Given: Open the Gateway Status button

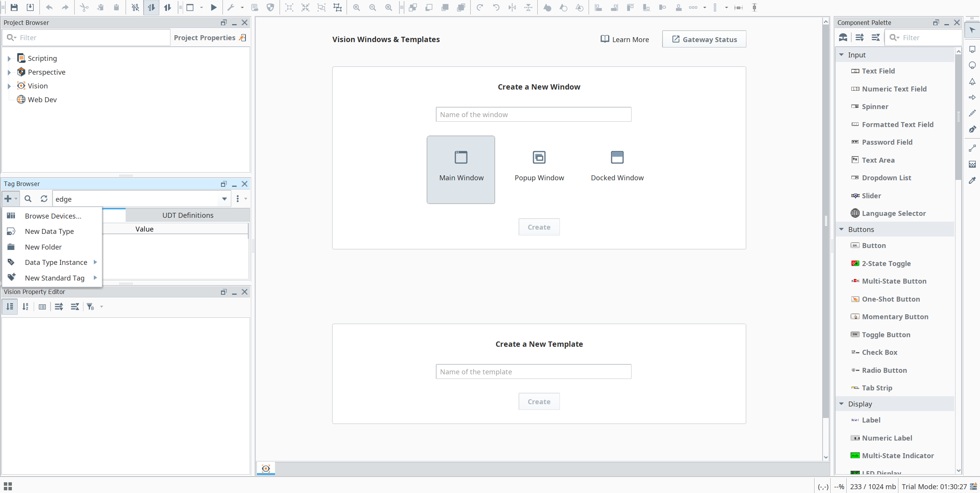Looking at the screenshot, I should click(704, 39).
